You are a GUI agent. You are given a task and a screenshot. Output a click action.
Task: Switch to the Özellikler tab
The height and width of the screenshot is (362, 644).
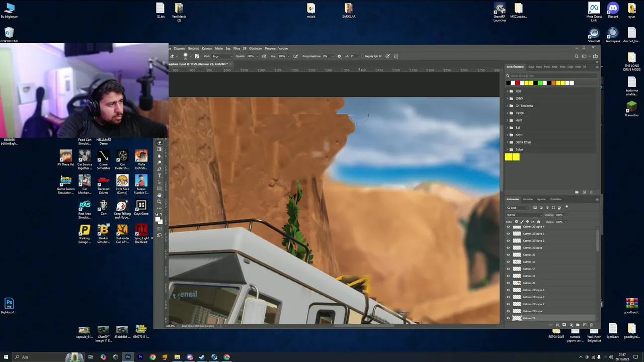point(556,199)
